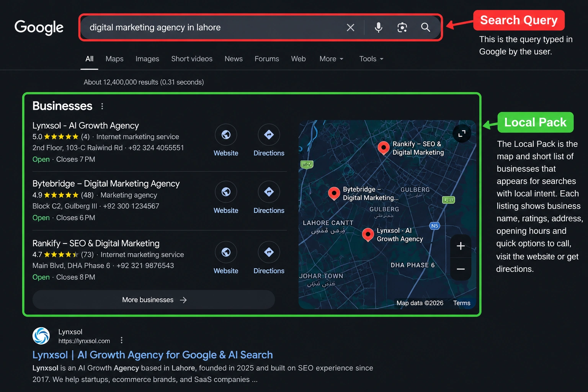Expand the More search filters dropdown
This screenshot has height=392, width=588.
pyautogui.click(x=332, y=59)
